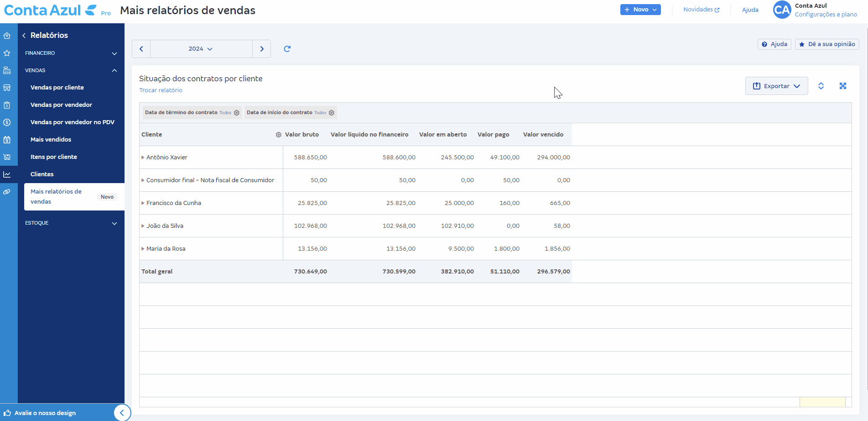Open the dollar coin finance icon
The height and width of the screenshot is (421, 868).
click(x=7, y=122)
